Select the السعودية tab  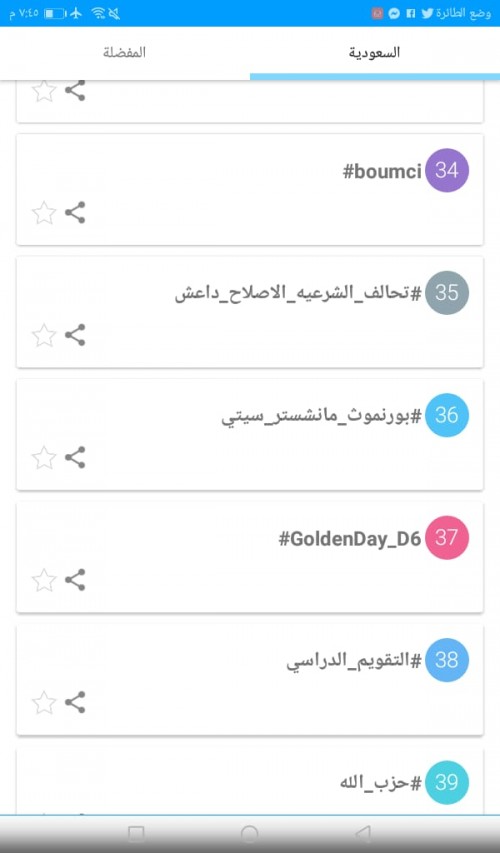click(374, 53)
